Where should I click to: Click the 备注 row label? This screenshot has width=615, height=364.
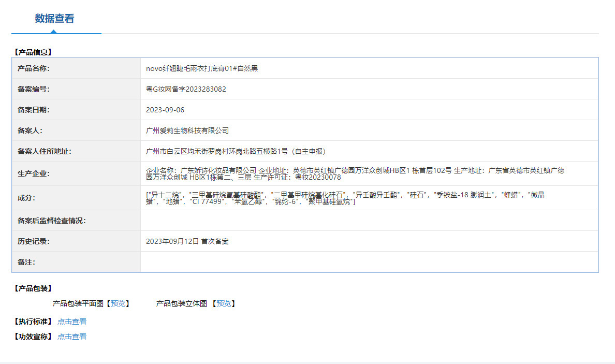26,262
